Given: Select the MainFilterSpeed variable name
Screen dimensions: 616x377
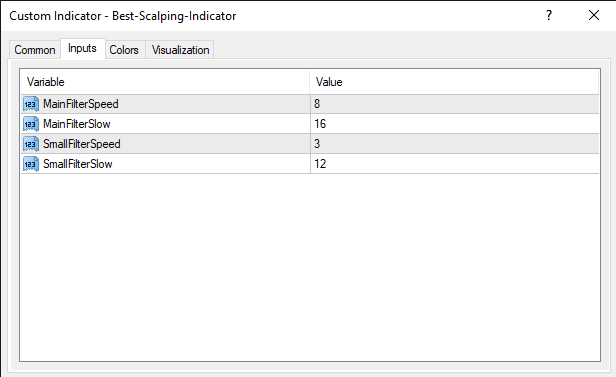Looking at the screenshot, I should (81, 104).
